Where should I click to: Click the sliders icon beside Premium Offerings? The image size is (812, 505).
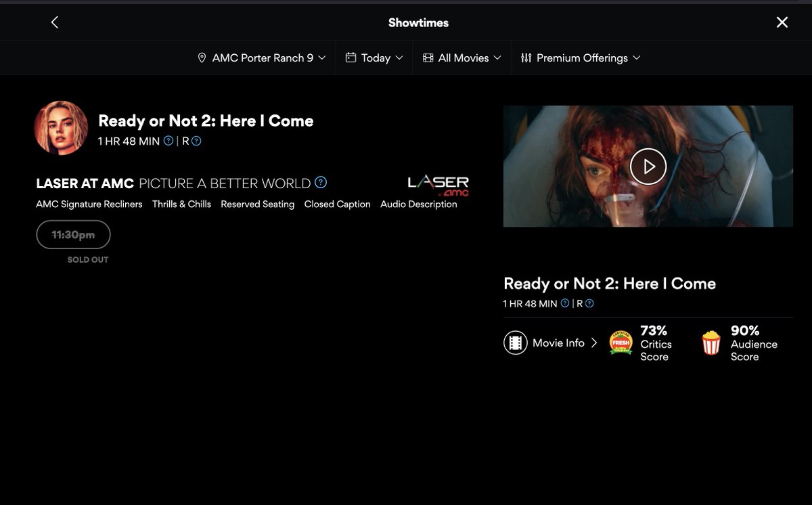click(526, 58)
